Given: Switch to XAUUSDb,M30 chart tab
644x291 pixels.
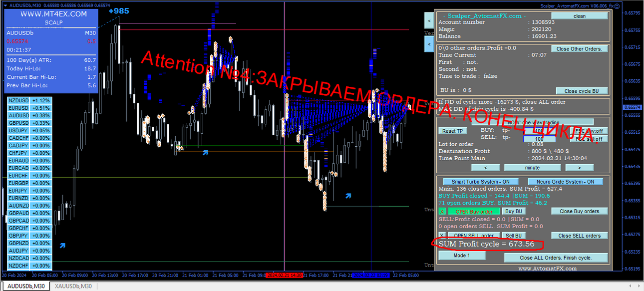Looking at the screenshot, I should tap(73, 286).
